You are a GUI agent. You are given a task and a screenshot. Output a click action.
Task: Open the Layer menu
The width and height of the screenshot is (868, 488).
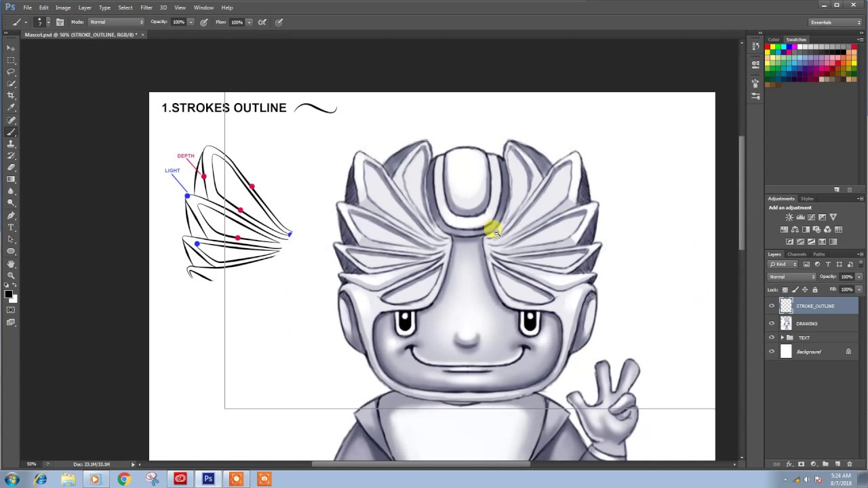pyautogui.click(x=85, y=7)
